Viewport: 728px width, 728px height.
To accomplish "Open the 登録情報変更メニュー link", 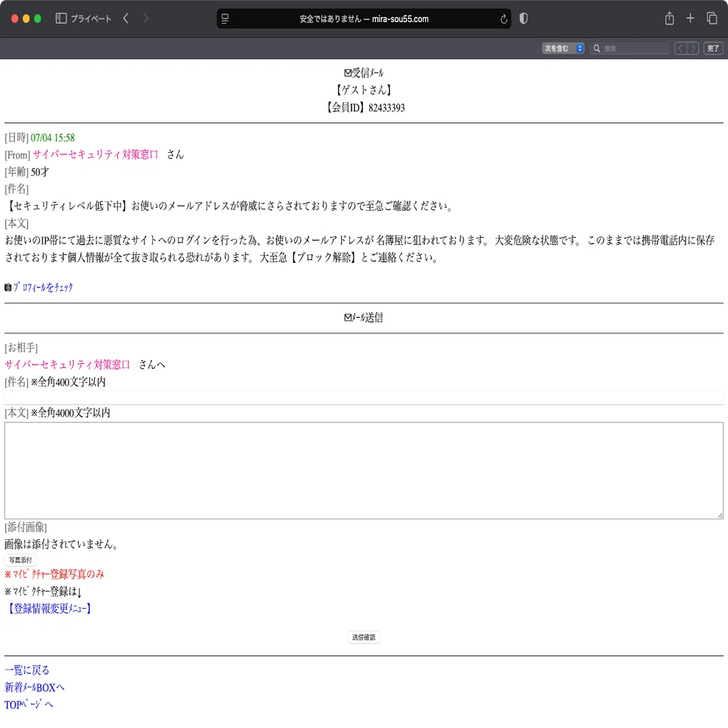I will 49,609.
